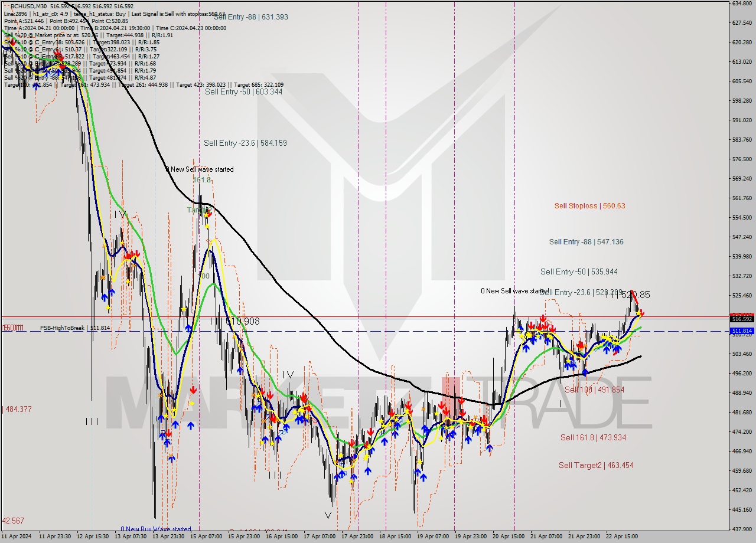Click the 'Sell Entry -23.6 | 528.289' label
756x543 pixels.
point(581,292)
